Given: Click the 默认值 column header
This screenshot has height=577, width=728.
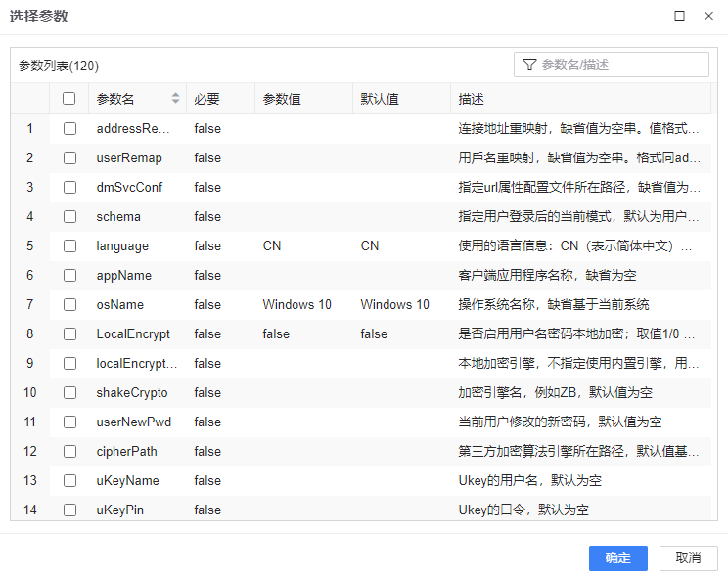Looking at the screenshot, I should pyautogui.click(x=401, y=99).
